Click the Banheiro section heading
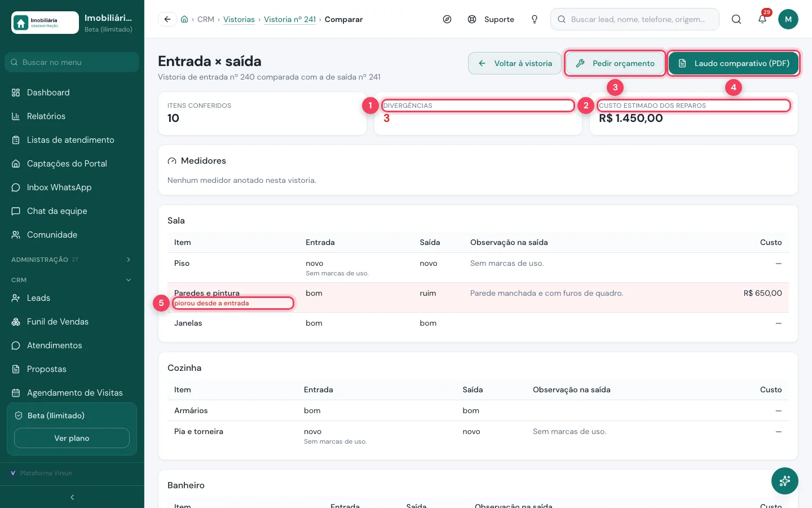812x508 pixels. point(186,485)
